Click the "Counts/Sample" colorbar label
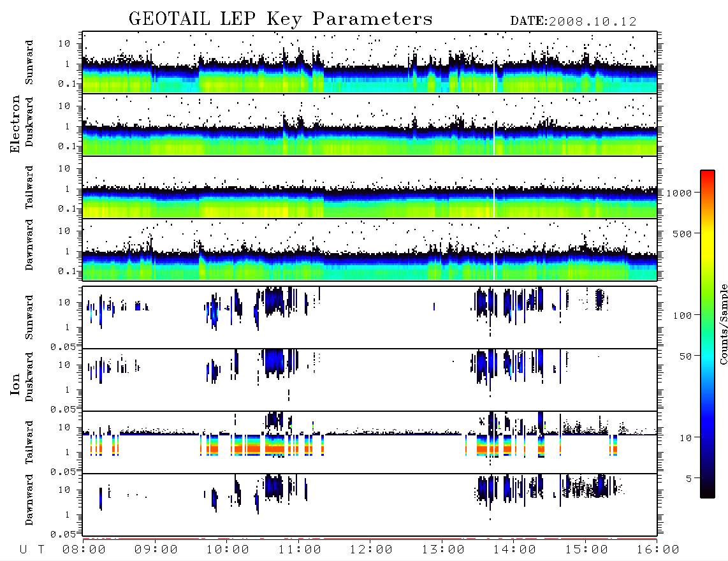This screenshot has width=728, height=561. point(723,324)
